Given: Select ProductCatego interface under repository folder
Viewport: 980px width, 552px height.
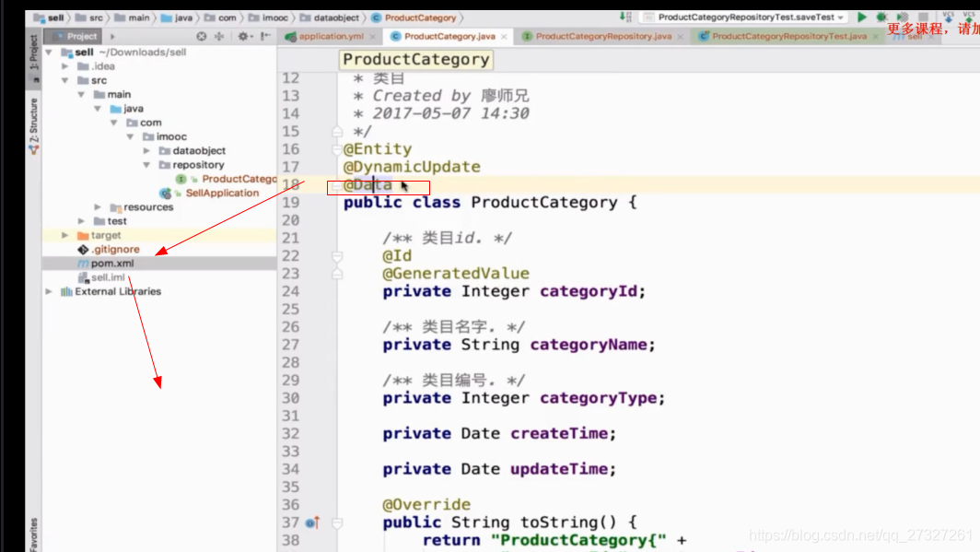Looking at the screenshot, I should [239, 179].
